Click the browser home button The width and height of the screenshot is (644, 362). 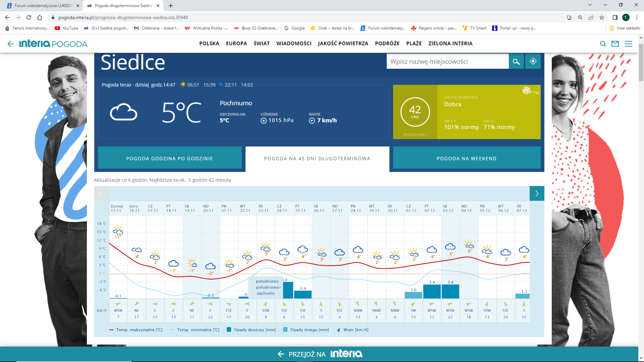click(40, 17)
